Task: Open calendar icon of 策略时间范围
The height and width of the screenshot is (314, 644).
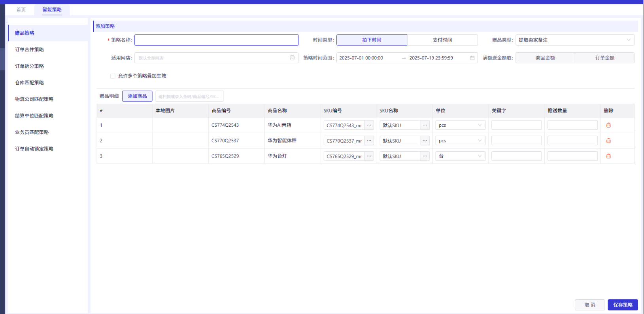Action: 472,58
